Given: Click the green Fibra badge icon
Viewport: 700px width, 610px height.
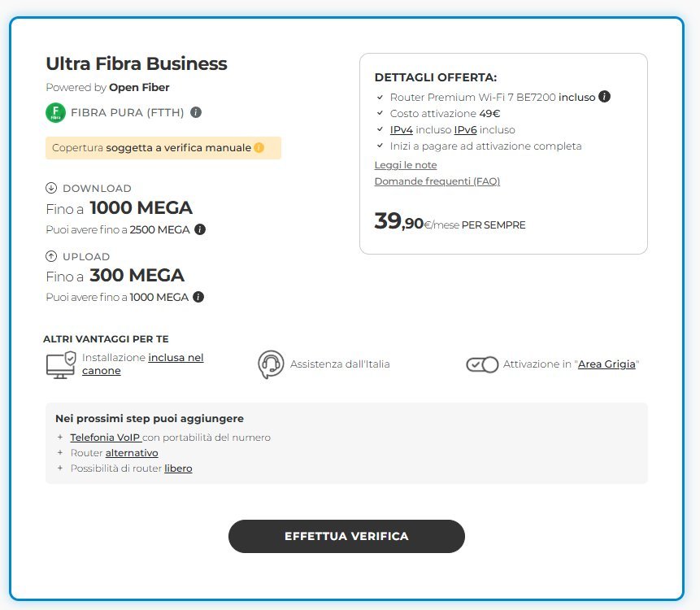Looking at the screenshot, I should click(x=55, y=113).
